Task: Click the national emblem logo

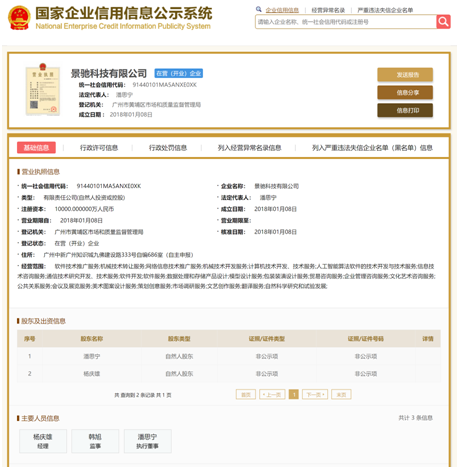Action: 19,18
